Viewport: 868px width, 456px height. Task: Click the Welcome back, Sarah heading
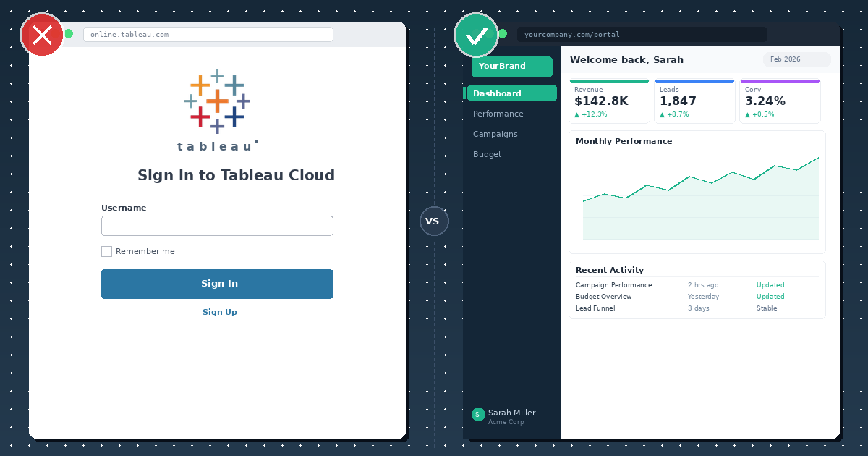coord(626,60)
